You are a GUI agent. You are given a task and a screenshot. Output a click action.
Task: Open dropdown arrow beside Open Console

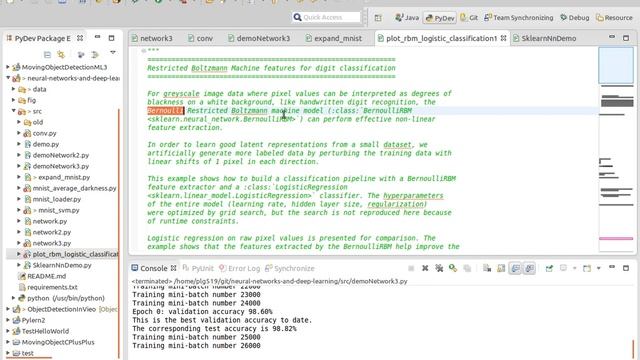tap(598, 268)
